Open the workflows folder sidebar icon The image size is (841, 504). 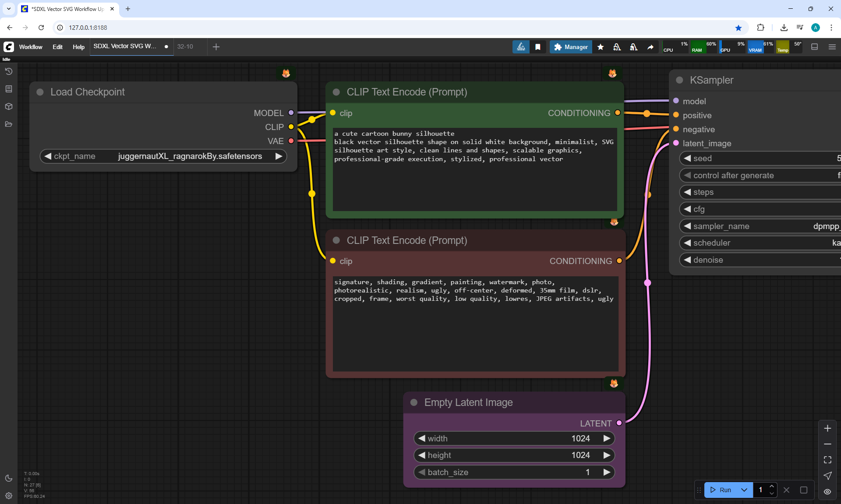[9, 124]
